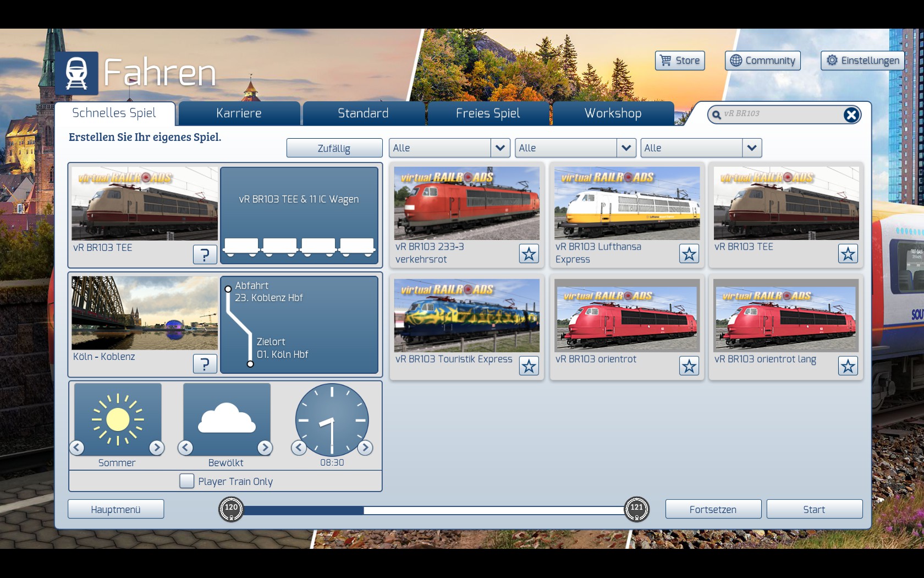The height and width of the screenshot is (578, 924).
Task: Click the Fortsetzen button
Action: coord(713,509)
